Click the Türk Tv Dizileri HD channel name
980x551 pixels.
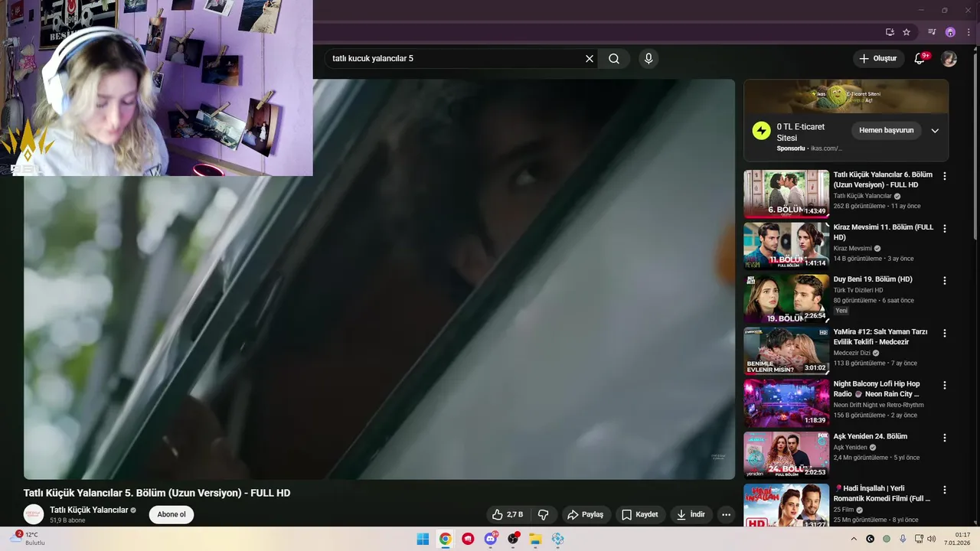(x=858, y=290)
